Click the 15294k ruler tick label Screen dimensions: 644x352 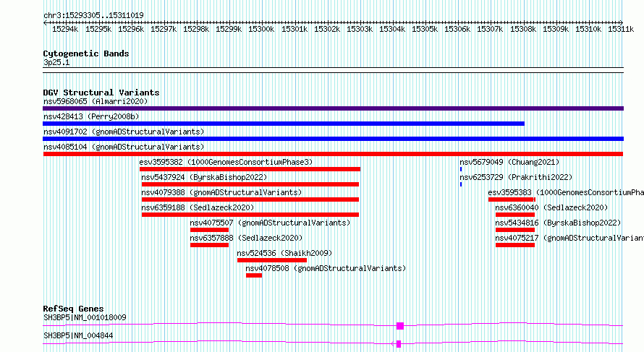pos(65,29)
